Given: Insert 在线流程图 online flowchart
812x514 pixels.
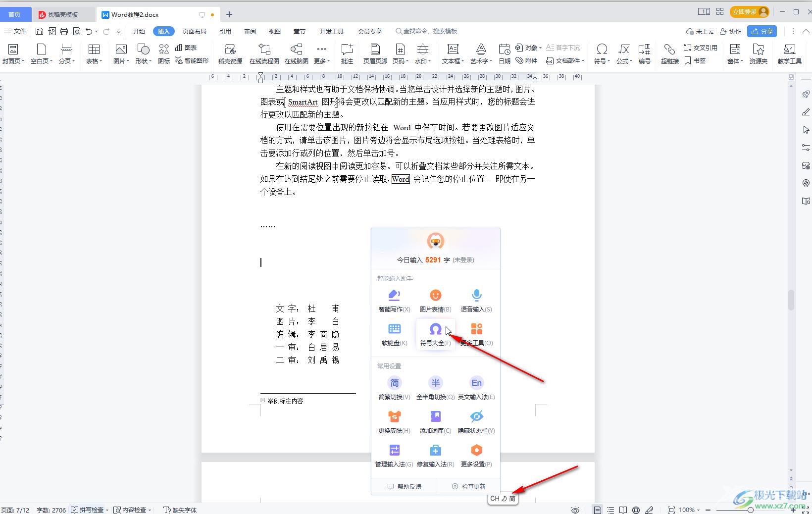Looking at the screenshot, I should (264, 54).
